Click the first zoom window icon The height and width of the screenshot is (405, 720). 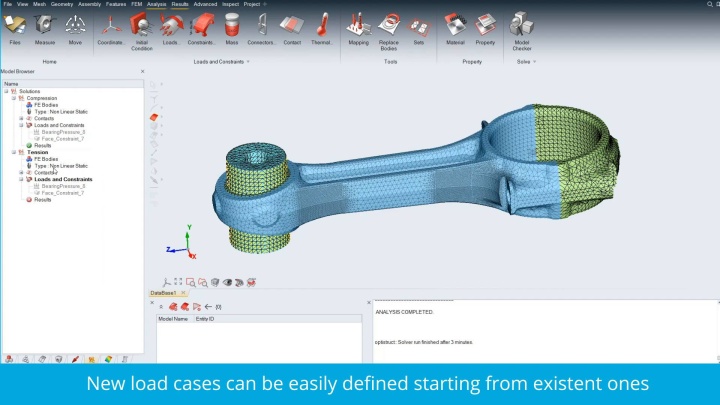(x=191, y=282)
